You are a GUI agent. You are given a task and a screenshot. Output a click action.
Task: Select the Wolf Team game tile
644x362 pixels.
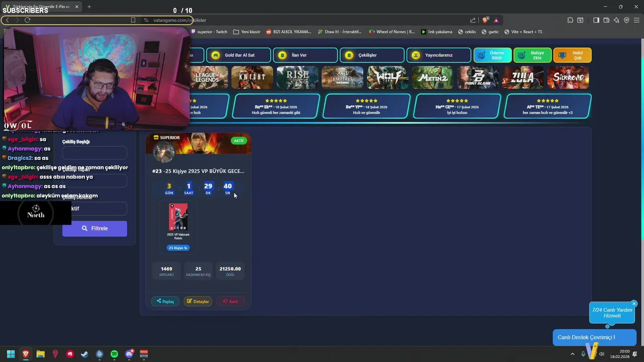point(387,77)
